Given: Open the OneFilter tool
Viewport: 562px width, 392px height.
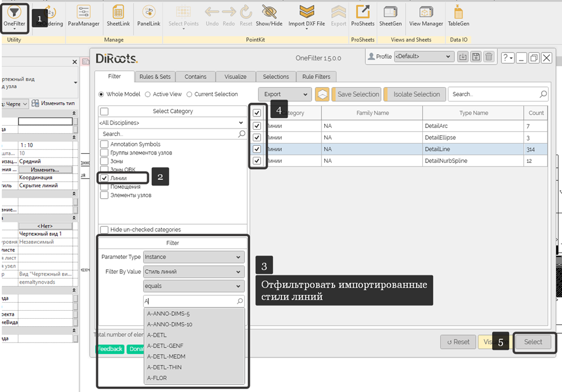Looking at the screenshot, I should pos(14,17).
